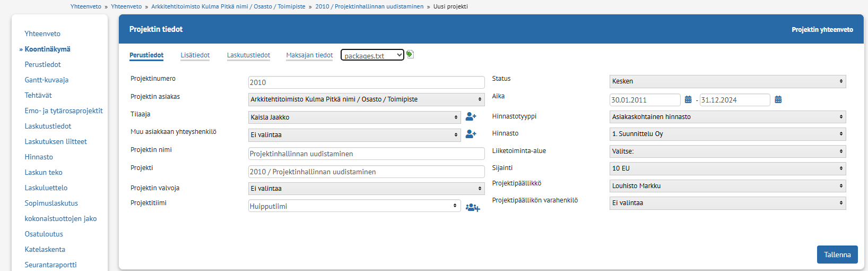Switch to the Lisätiedot tab

[195, 55]
